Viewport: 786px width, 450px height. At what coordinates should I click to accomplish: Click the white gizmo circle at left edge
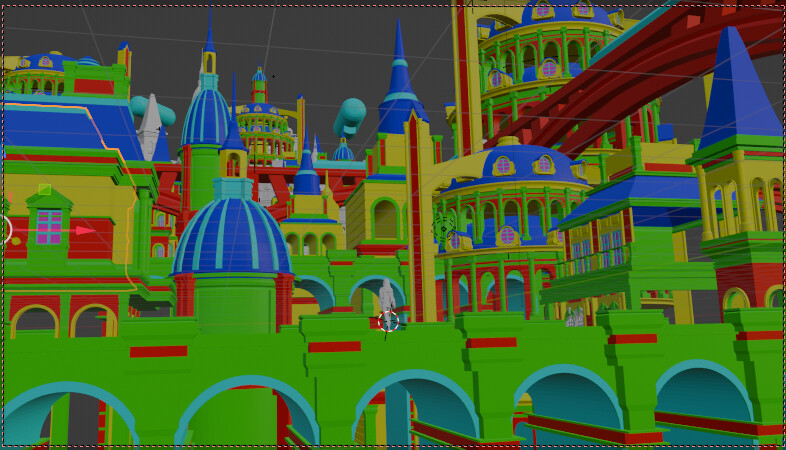3,230
